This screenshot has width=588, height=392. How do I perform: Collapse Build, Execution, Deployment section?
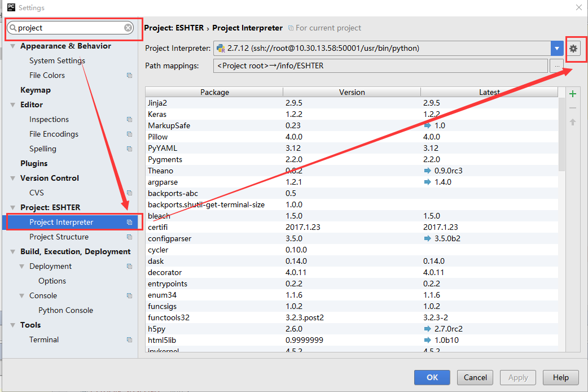pyautogui.click(x=13, y=251)
